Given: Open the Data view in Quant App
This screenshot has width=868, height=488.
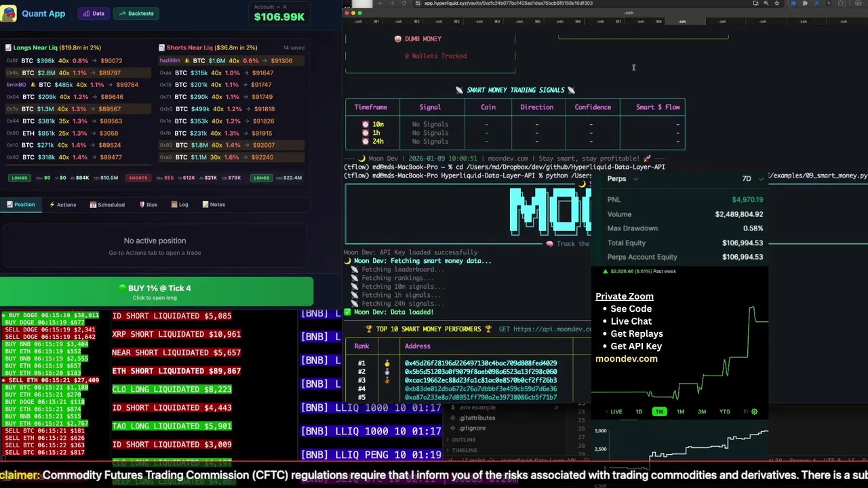Looking at the screenshot, I should click(94, 14).
